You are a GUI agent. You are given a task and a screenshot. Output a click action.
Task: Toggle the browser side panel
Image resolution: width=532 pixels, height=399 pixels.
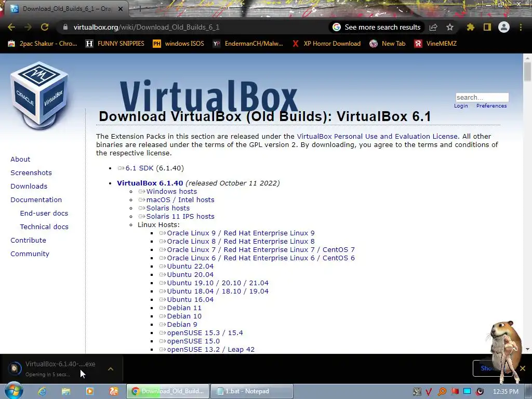pyautogui.click(x=487, y=27)
